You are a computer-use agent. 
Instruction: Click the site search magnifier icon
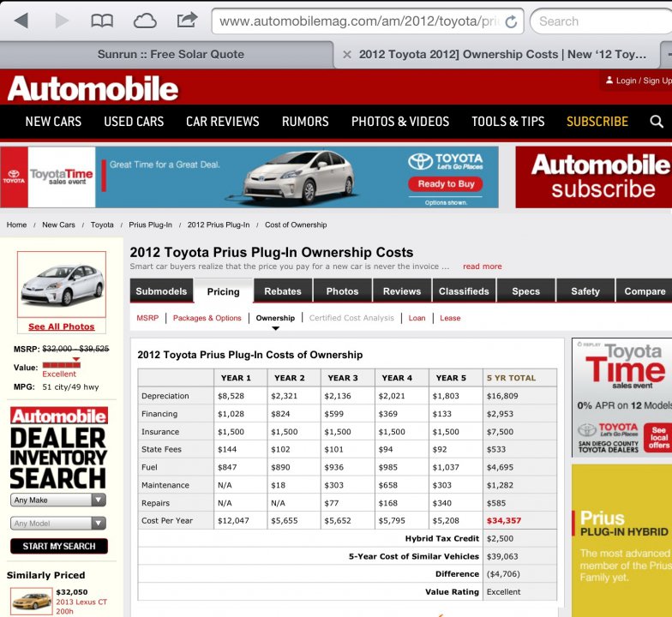657,122
